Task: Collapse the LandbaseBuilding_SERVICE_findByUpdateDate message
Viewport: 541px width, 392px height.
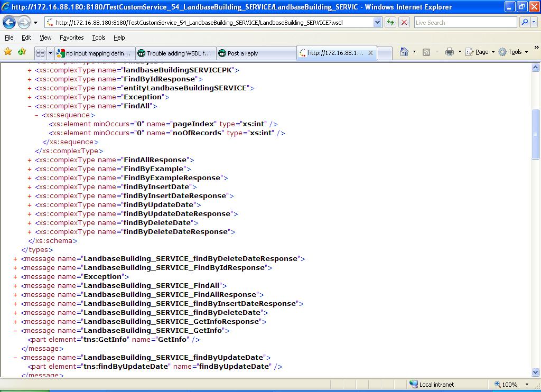Action: tap(15, 358)
